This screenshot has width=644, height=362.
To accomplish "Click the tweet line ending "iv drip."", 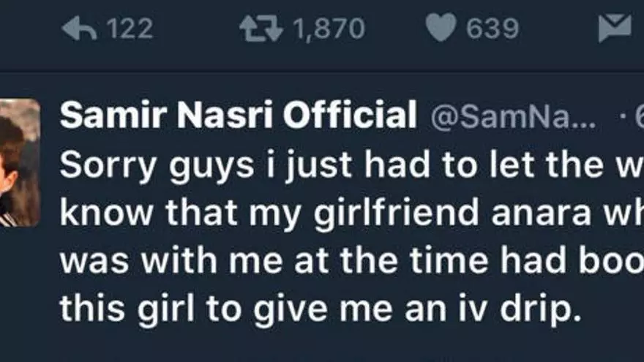I will [x=318, y=310].
